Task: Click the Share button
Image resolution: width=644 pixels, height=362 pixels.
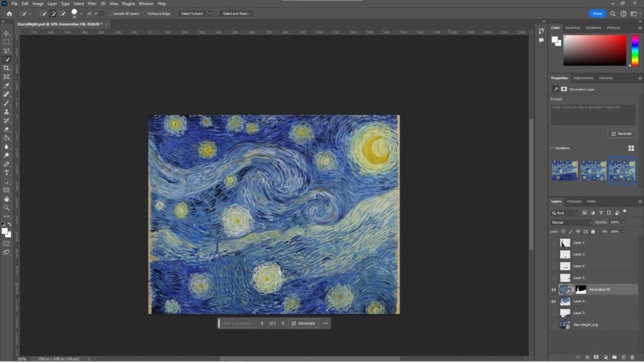Action: click(597, 14)
